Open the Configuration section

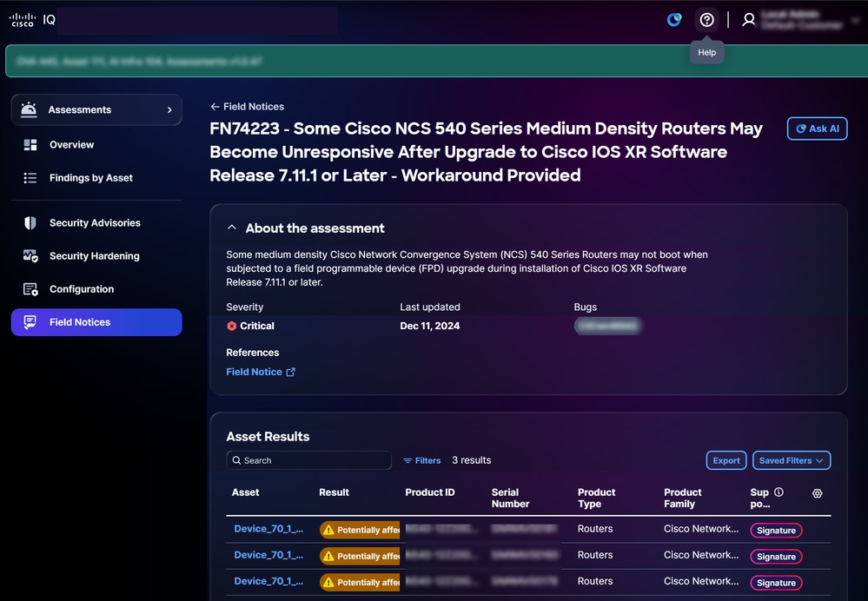pyautogui.click(x=82, y=289)
